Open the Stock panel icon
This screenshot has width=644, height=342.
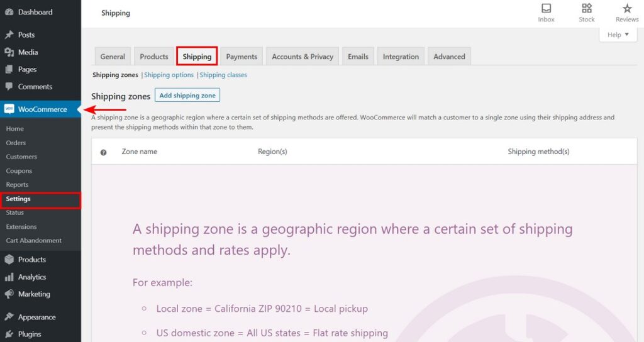point(587,8)
